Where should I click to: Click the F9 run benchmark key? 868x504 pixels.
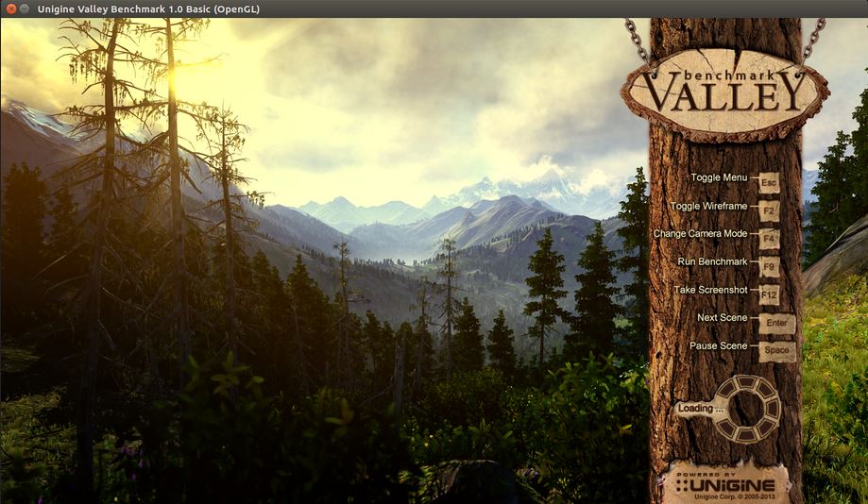769,267
